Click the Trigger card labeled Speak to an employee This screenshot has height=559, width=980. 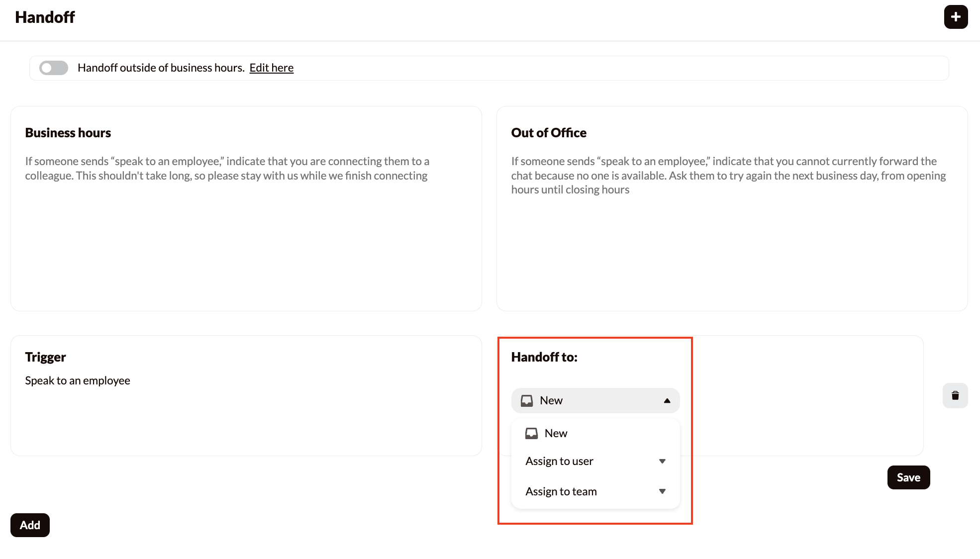click(x=246, y=396)
